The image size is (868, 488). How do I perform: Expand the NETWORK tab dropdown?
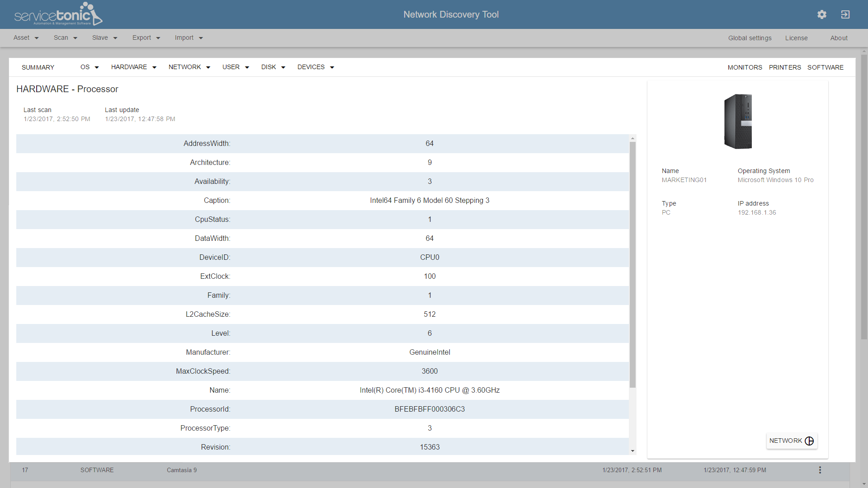(x=189, y=67)
